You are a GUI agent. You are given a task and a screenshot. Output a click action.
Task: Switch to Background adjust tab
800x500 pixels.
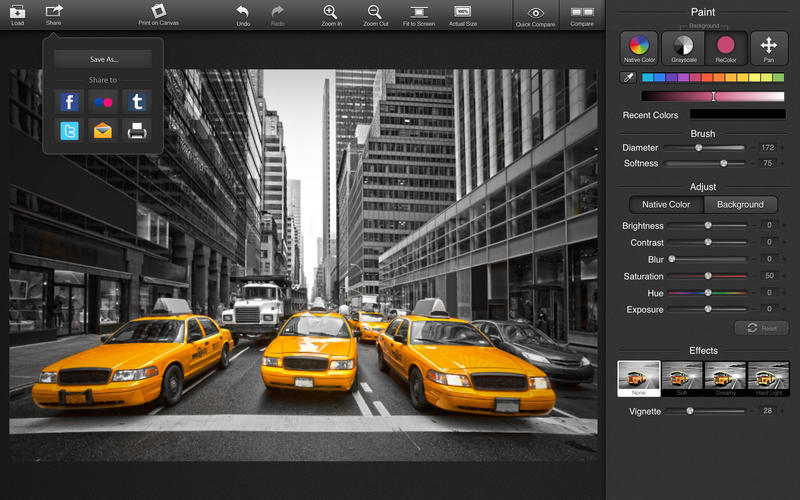tap(740, 204)
